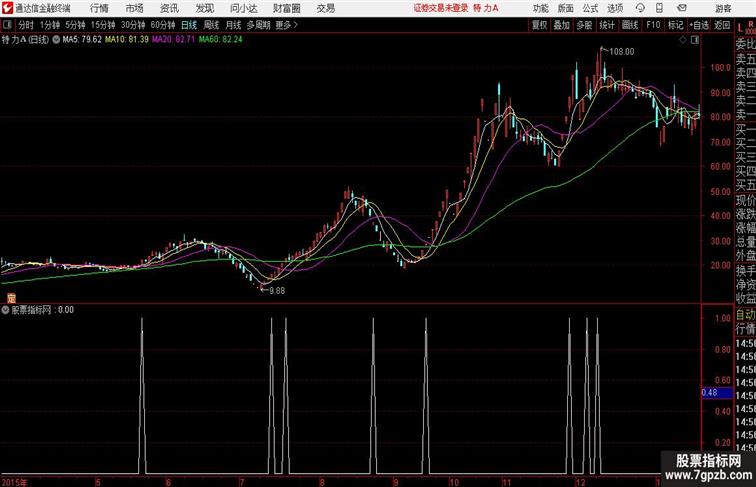Open the 交易 menu
This screenshot has height=487, width=756.
326,8
